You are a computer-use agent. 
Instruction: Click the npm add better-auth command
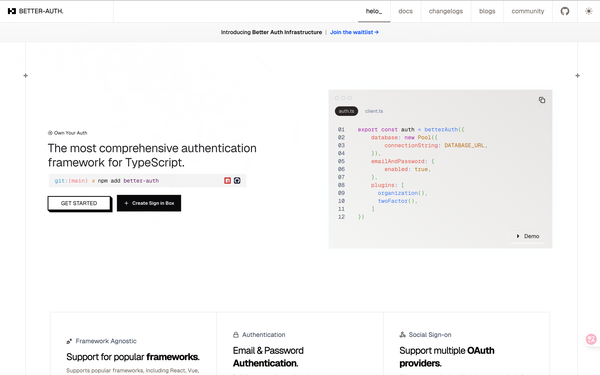pos(128,181)
